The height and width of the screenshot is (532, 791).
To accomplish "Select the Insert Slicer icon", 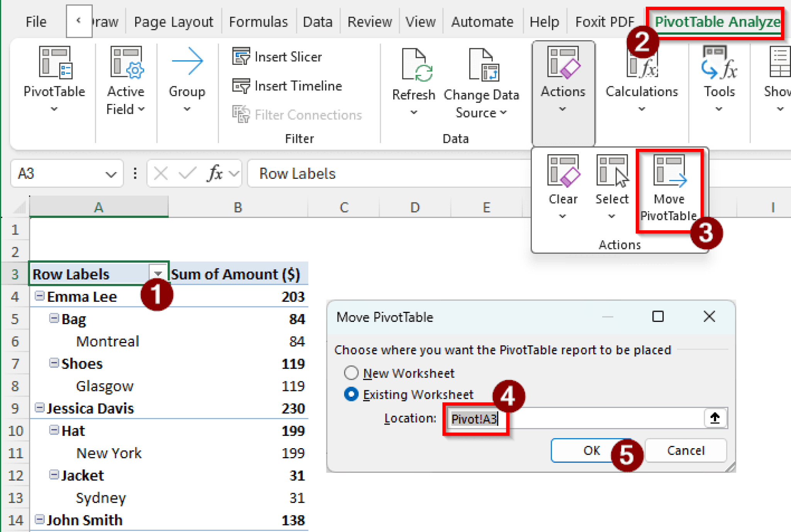I will (241, 56).
